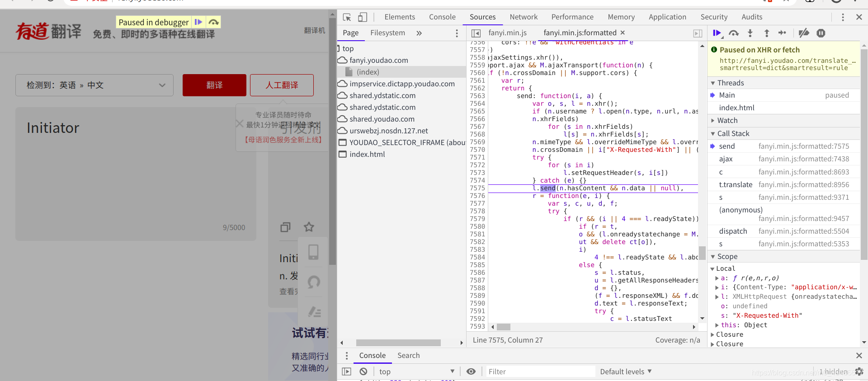Resume script execution in debugger toolbar

pyautogui.click(x=717, y=33)
